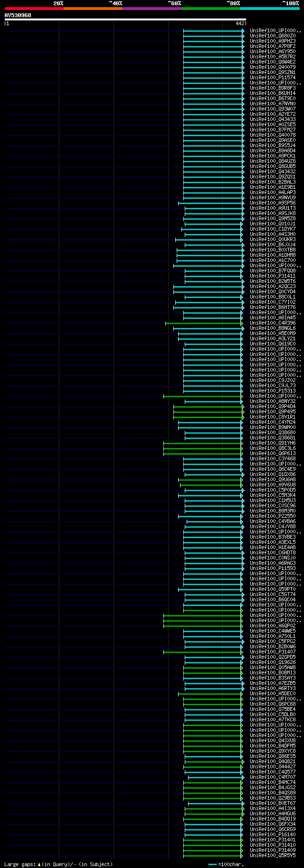Viewport: 304px width, 868px height.
Task: Select hit label UniRef100_Q40078
Action: point(273,135)
